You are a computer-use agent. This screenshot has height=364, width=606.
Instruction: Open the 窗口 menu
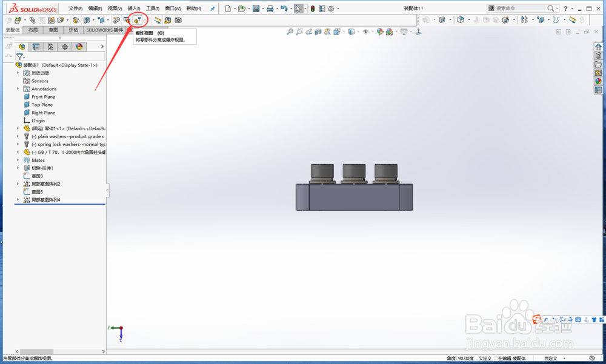coord(173,8)
